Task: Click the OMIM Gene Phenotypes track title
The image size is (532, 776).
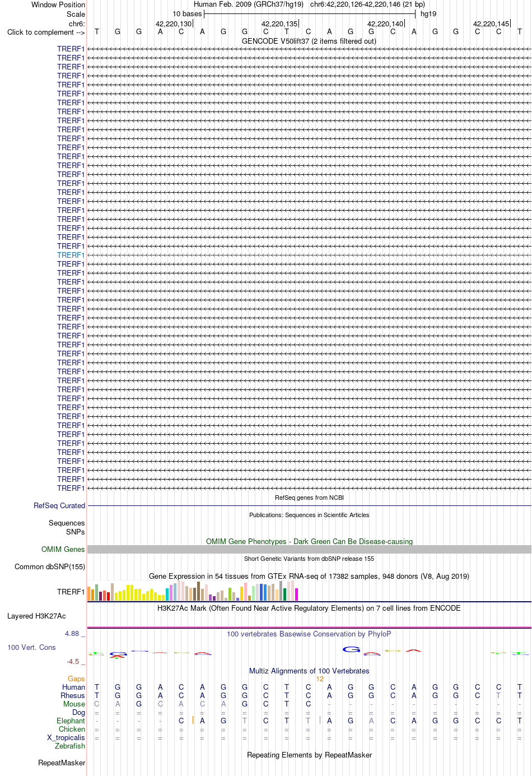Action: click(x=309, y=541)
